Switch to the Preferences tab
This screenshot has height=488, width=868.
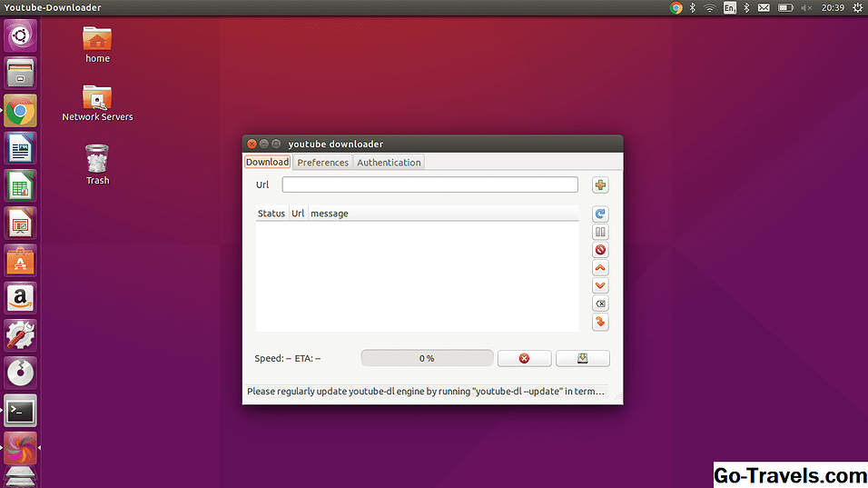coord(322,163)
